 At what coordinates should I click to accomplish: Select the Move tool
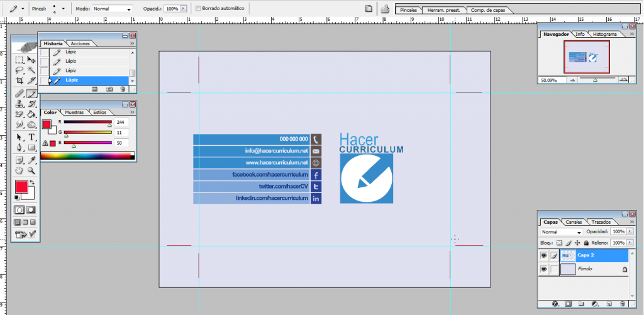(x=31, y=60)
